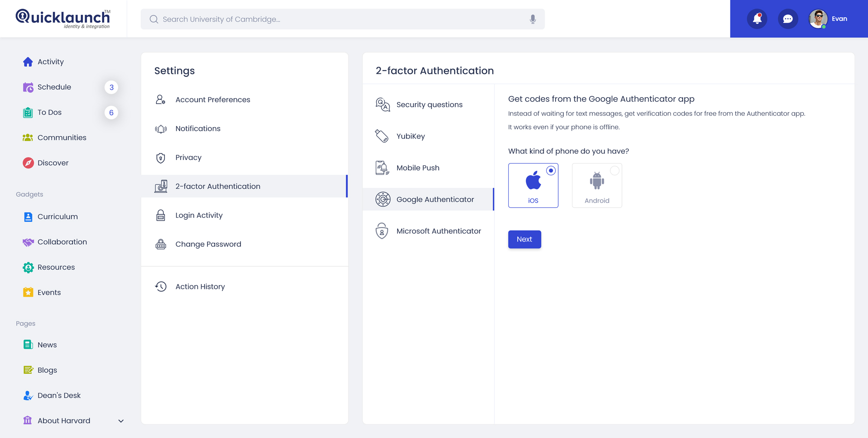Click the Mobile Push phone icon
This screenshot has height=438, width=868.
(x=382, y=168)
